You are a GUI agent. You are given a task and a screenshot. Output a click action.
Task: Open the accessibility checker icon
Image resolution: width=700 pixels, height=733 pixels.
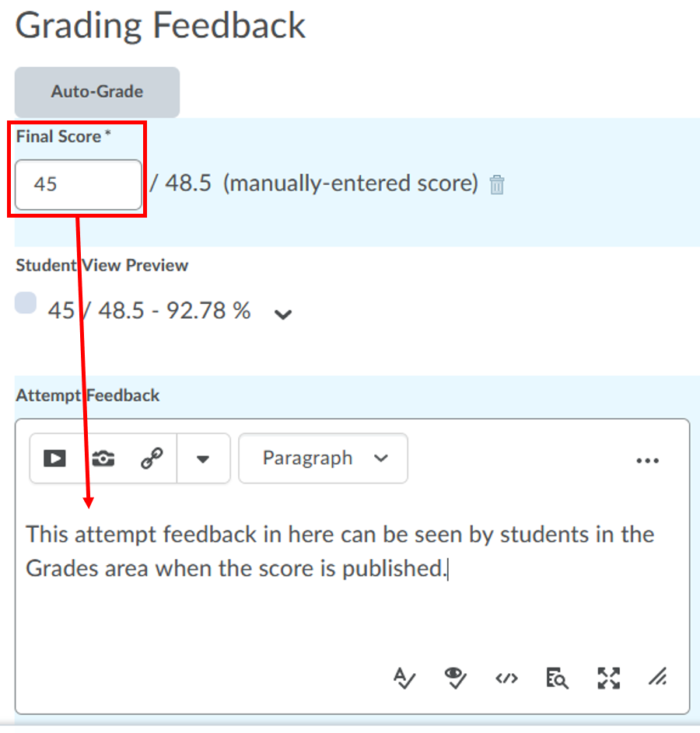(x=455, y=678)
